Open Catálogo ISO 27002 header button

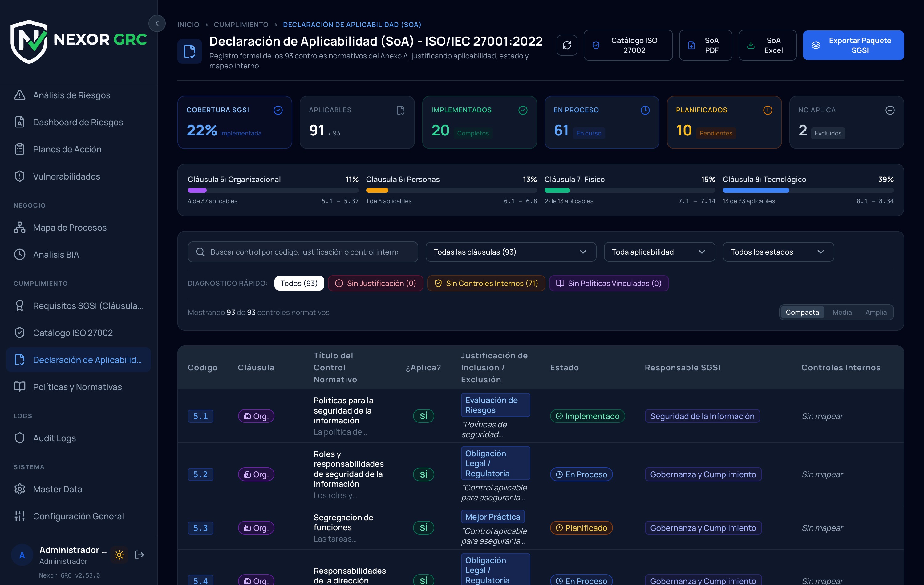coord(628,45)
